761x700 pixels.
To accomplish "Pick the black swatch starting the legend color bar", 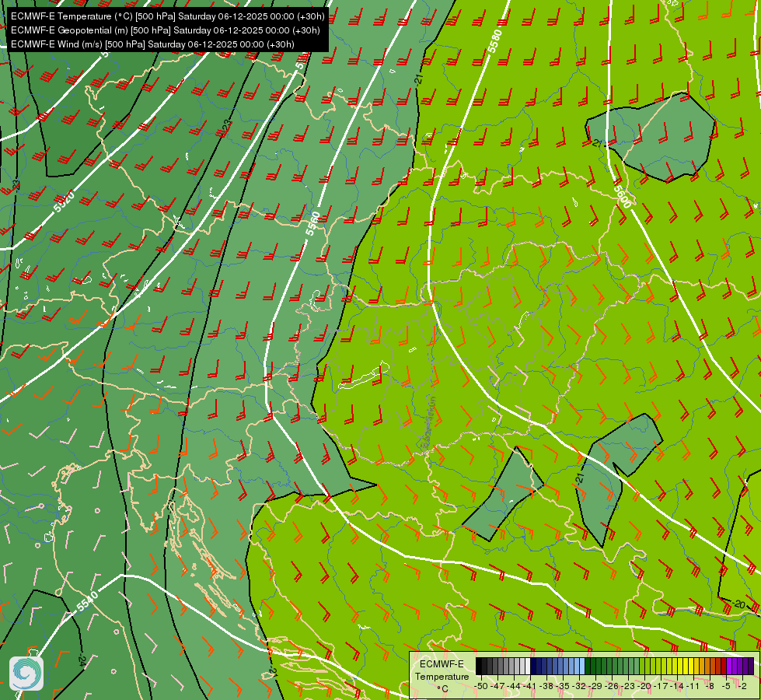I will (479, 666).
